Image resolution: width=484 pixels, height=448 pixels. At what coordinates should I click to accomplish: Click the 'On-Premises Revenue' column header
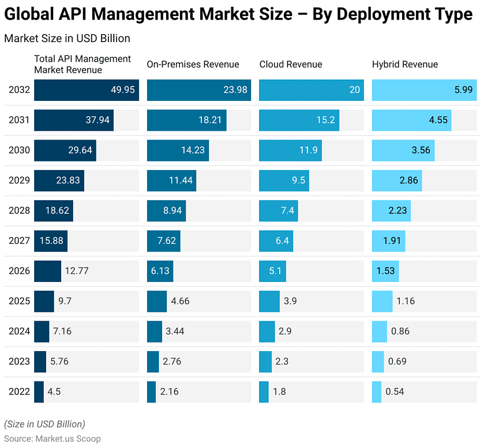pos(193,64)
